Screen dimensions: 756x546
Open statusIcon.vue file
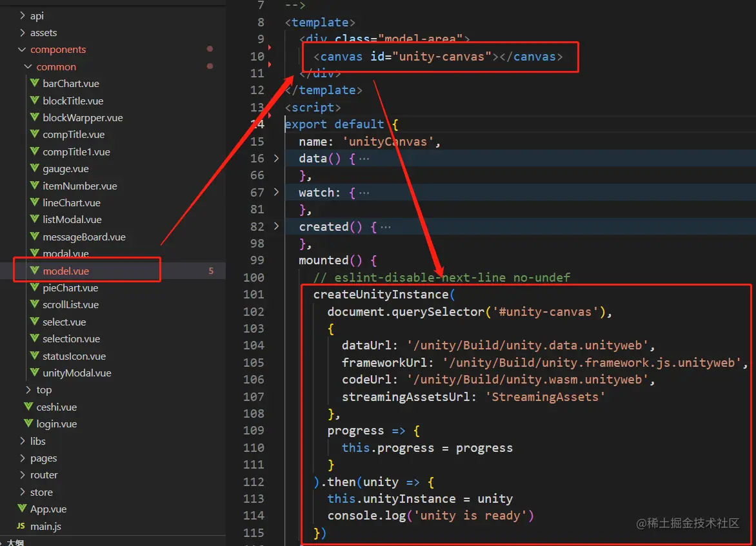(74, 356)
